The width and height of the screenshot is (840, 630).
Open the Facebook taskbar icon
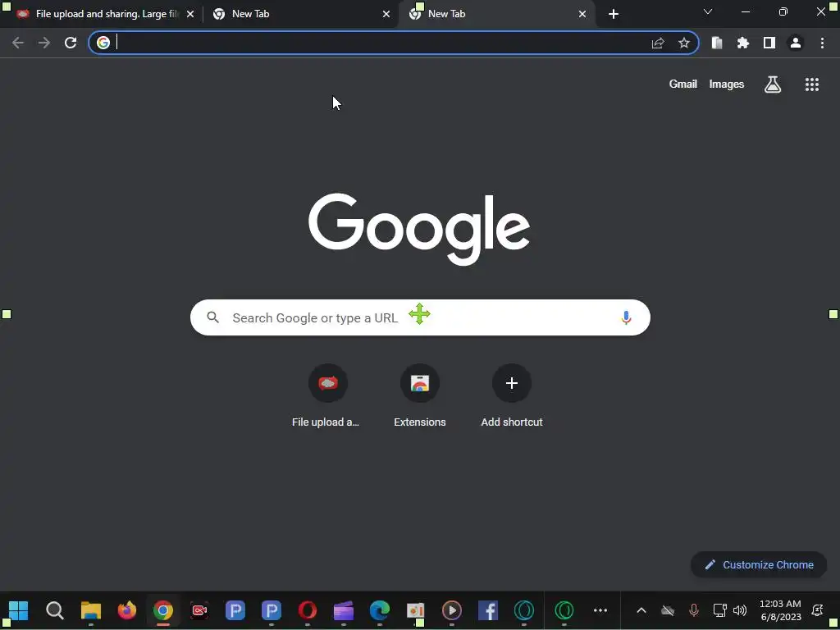pos(488,610)
